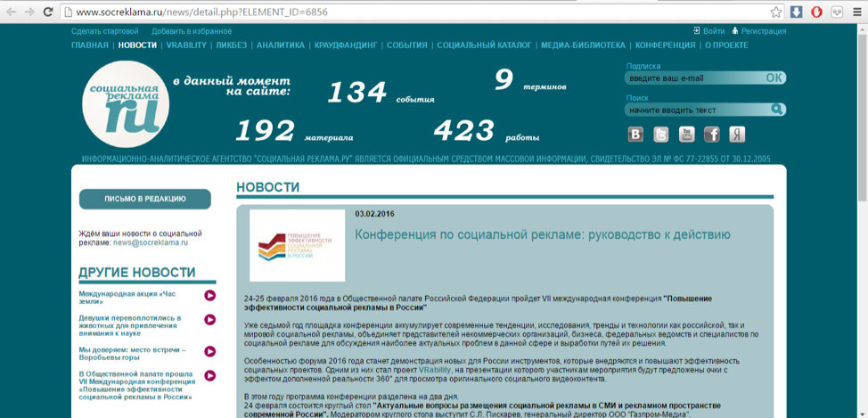Image resolution: width=868 pixels, height=418 pixels.
Task: Open Девушки перевоплотились в животных news
Action: [130, 325]
